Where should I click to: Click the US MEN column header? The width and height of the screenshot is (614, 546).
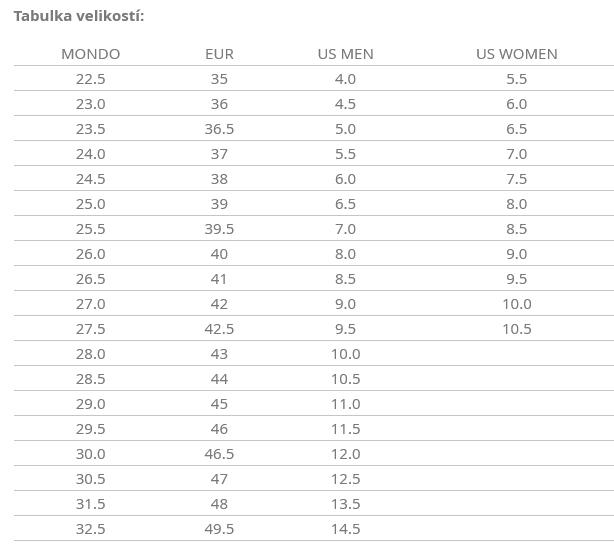pyautogui.click(x=345, y=54)
